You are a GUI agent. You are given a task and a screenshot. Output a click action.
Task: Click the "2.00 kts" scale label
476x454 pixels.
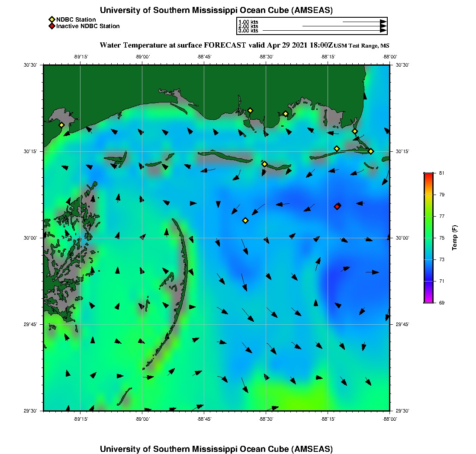pos(248,26)
